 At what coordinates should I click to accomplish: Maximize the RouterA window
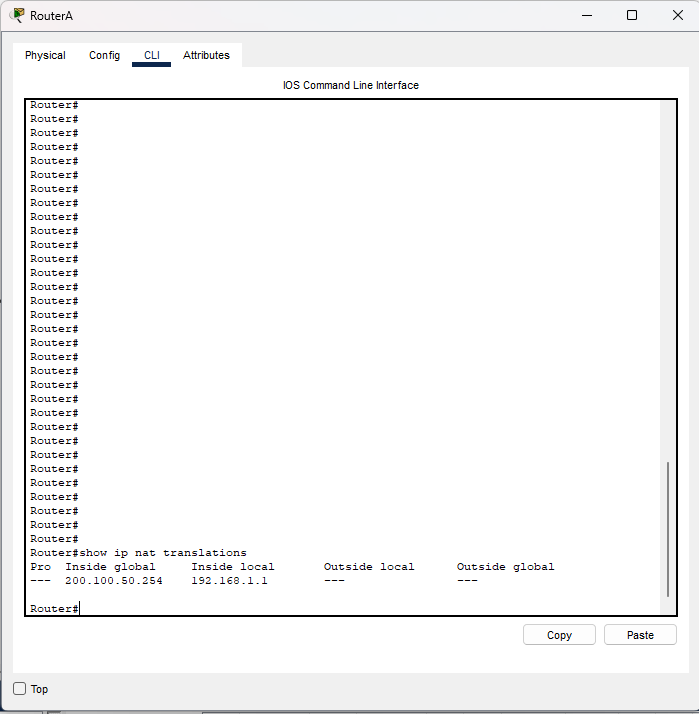(x=632, y=15)
